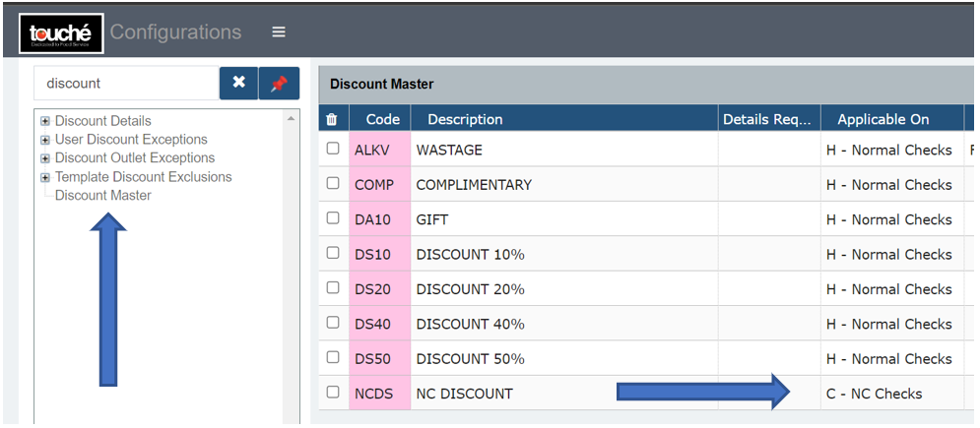
Task: Click the search field containing 'discount'
Action: pyautogui.click(x=125, y=84)
